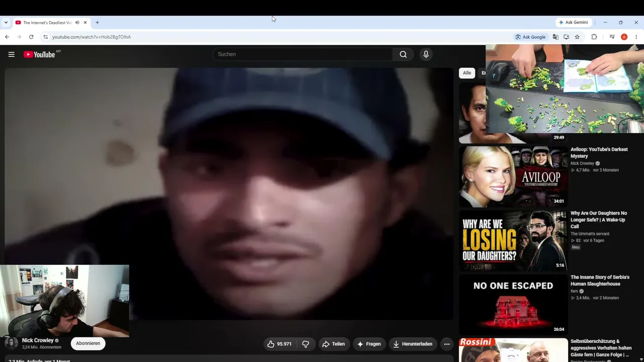Open 'Why Are Our Daughters No Longer Safe' title

point(599,220)
